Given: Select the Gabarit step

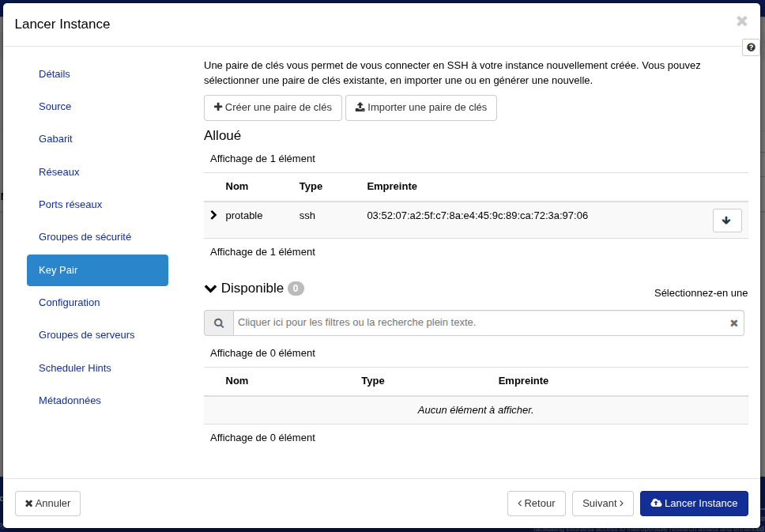Looking at the screenshot, I should click(x=55, y=139).
